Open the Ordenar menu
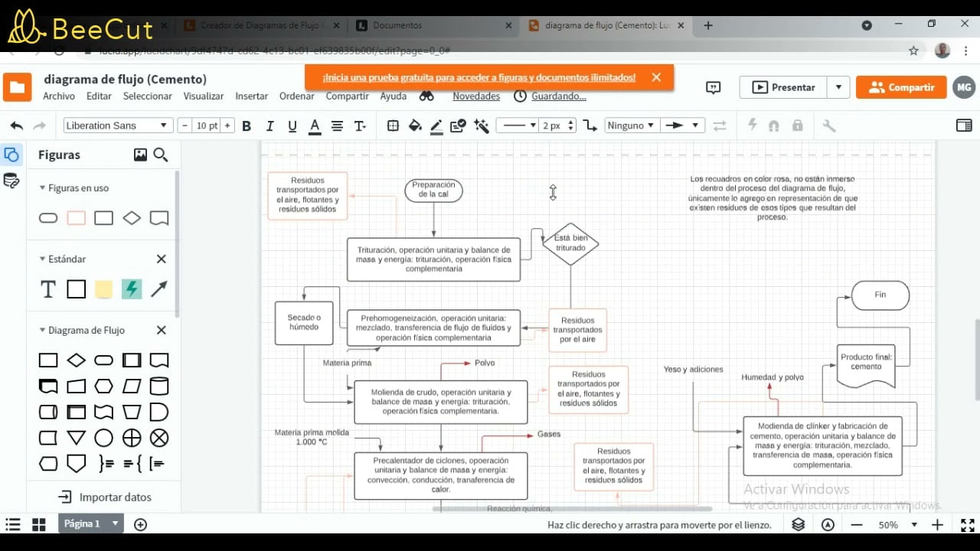The height and width of the screenshot is (551, 980). tap(297, 96)
